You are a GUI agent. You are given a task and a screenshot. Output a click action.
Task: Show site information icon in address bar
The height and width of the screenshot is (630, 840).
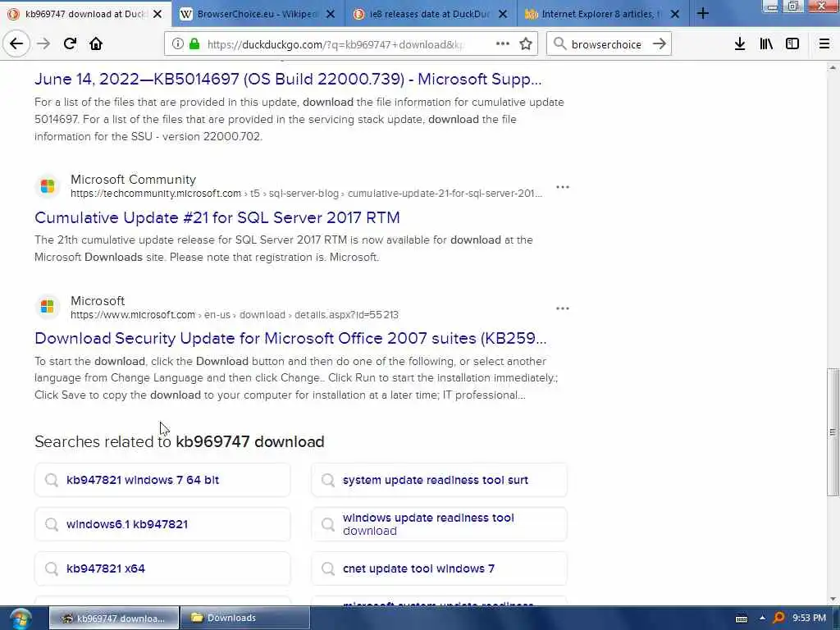coord(178,44)
